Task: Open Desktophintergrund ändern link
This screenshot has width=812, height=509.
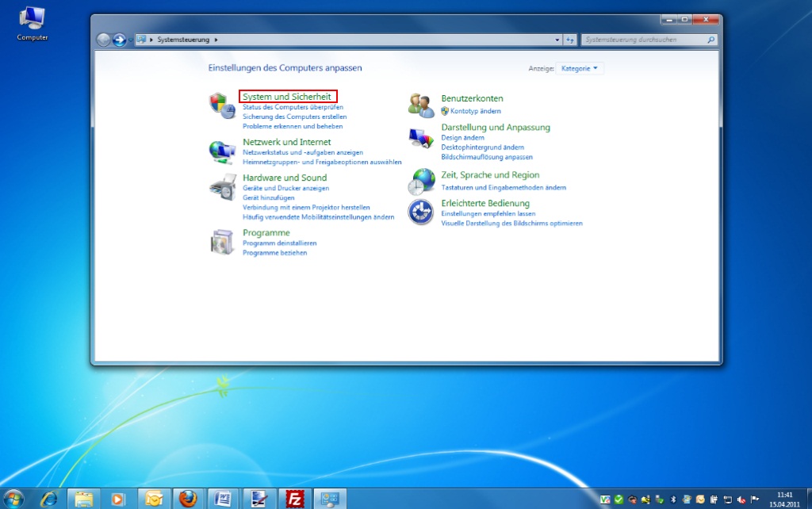Action: [482, 147]
